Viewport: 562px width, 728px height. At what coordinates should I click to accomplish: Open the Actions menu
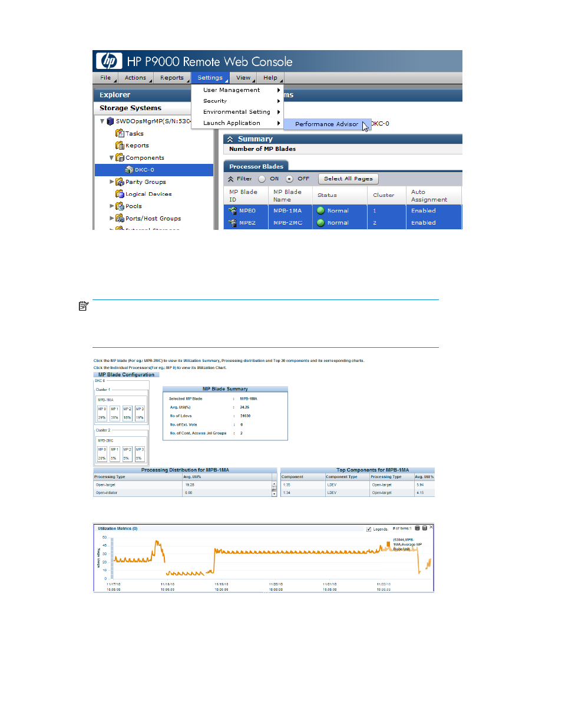coord(136,78)
